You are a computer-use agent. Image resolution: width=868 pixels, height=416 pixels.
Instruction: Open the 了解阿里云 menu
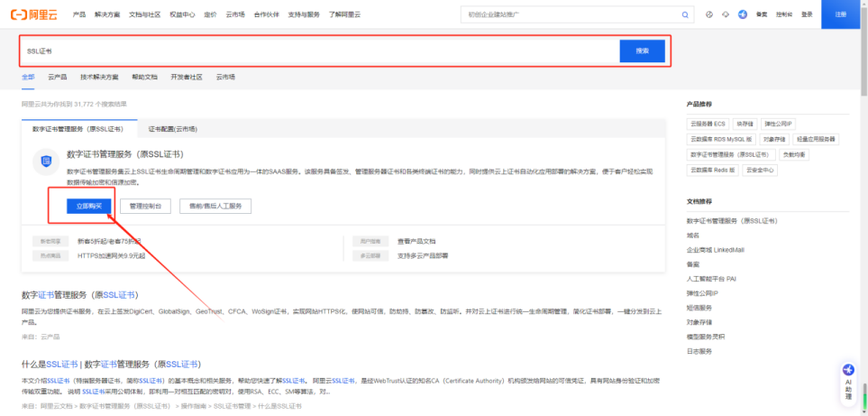344,15
